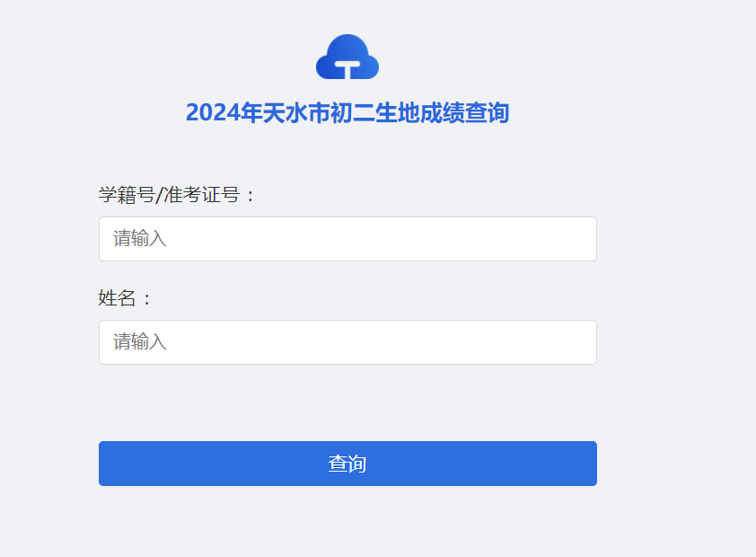Viewport: 756px width, 557px height.
Task: Focus the 姓名 input field
Action: point(347,342)
